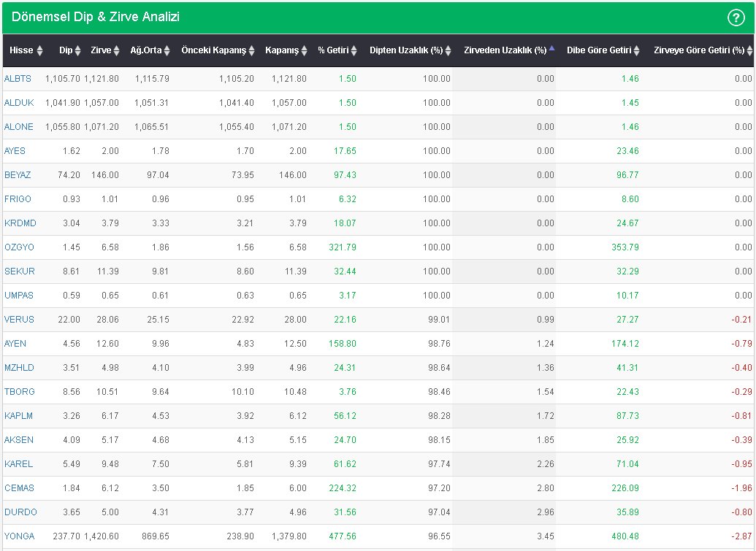The height and width of the screenshot is (551, 756).
Task: Sort by % Getiri column arrows
Action: (354, 50)
